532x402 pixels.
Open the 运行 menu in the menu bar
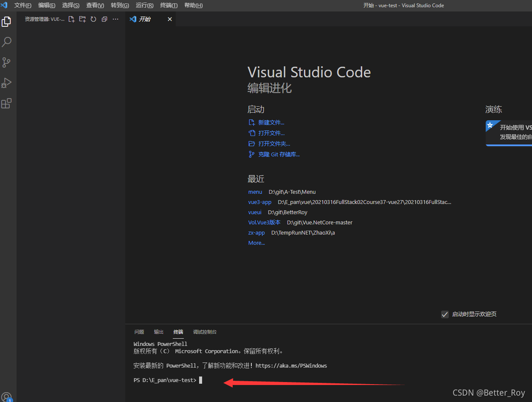pyautogui.click(x=144, y=5)
